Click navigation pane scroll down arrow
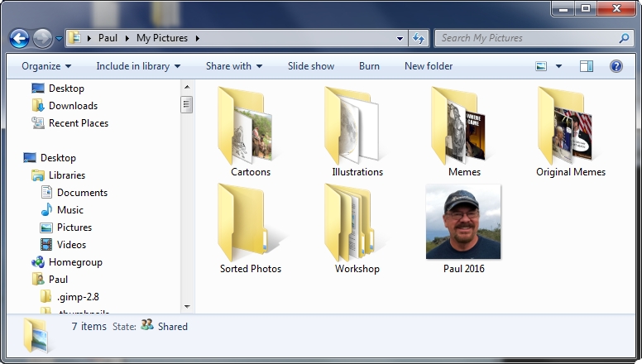The width and height of the screenshot is (642, 364). click(187, 307)
